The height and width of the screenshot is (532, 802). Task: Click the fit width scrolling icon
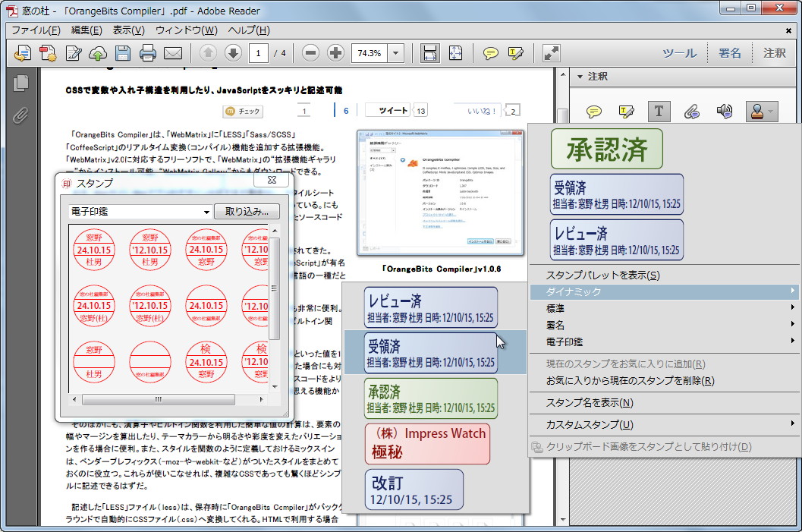click(429, 52)
